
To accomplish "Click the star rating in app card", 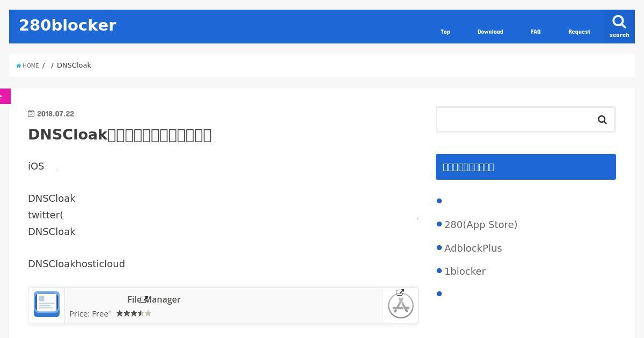I will point(134,313).
